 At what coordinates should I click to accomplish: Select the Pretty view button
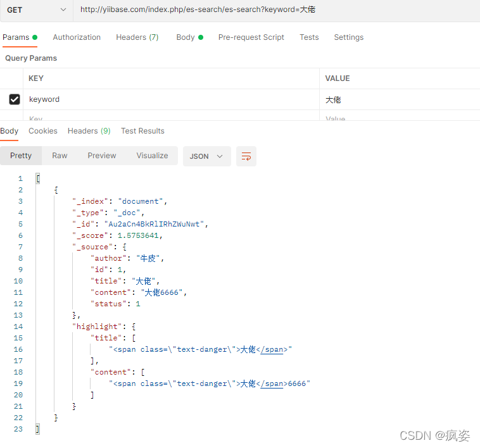click(x=21, y=156)
